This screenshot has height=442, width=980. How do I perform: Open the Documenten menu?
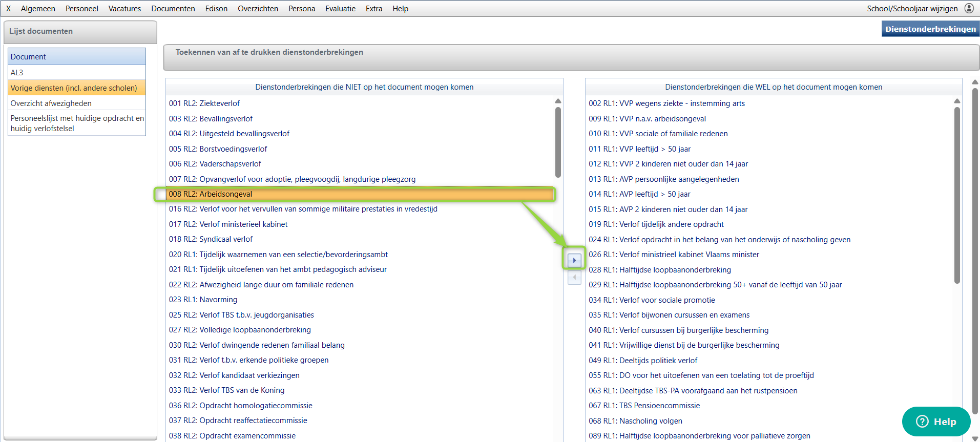coord(173,9)
